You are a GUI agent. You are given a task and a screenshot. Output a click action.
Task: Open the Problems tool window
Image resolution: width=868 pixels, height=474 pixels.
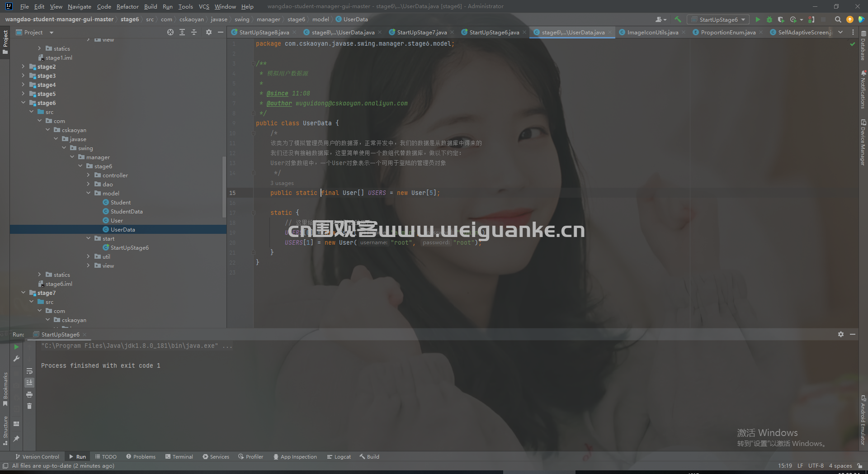(x=141, y=457)
